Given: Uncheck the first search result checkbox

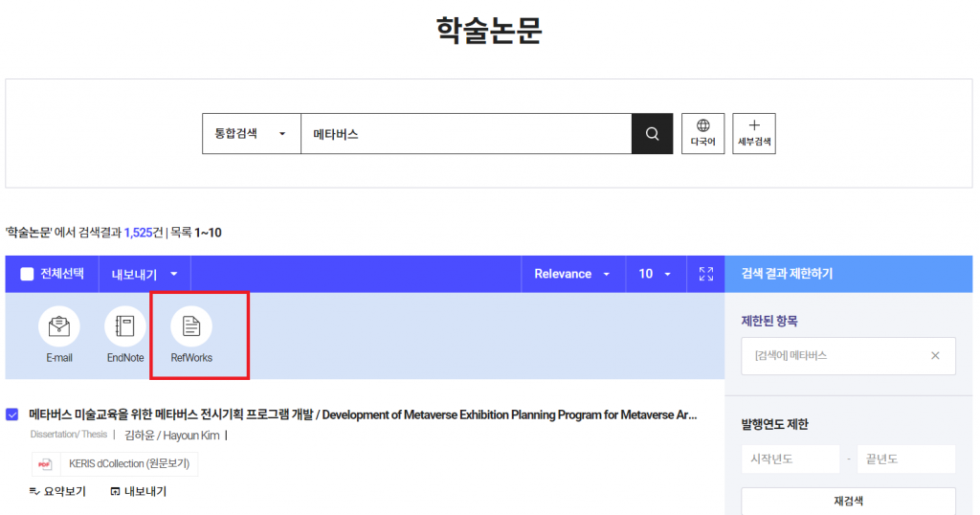Looking at the screenshot, I should [12, 414].
